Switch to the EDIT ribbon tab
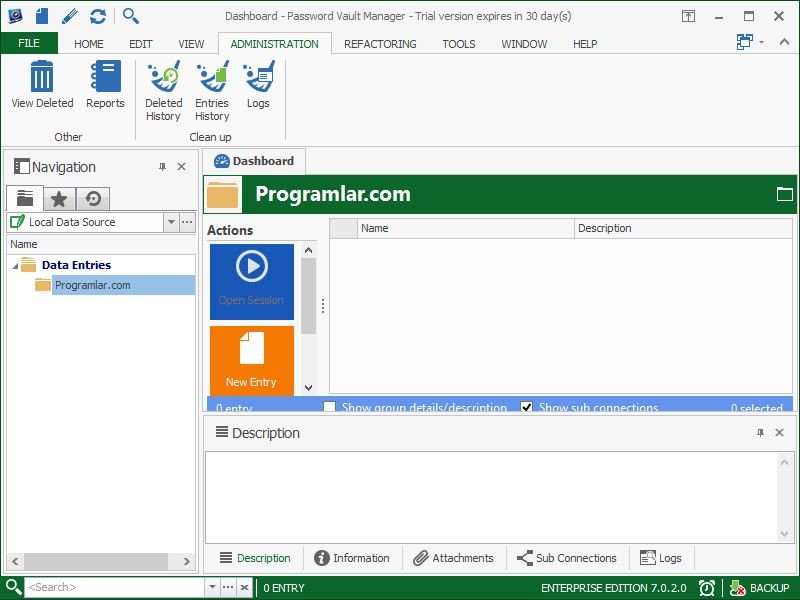Viewport: 800px width, 600px height. tap(140, 44)
